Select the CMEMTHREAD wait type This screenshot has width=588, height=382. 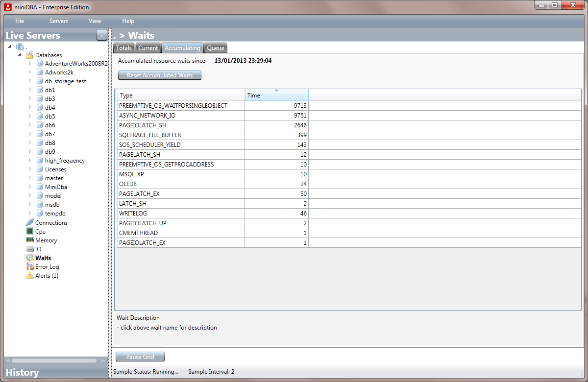(139, 233)
